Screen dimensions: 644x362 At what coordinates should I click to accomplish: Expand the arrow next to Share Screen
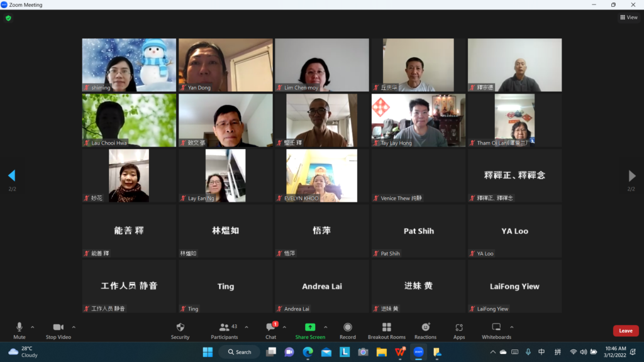pyautogui.click(x=325, y=327)
